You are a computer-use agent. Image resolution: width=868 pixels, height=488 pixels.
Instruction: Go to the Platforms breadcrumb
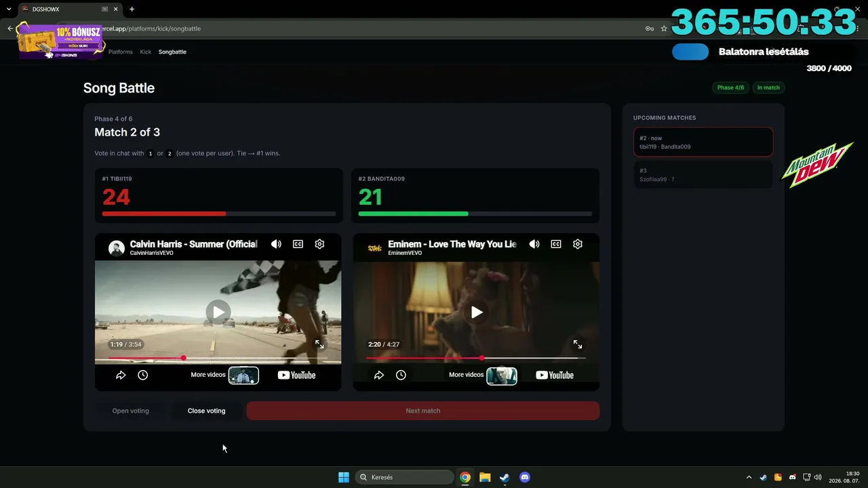click(121, 52)
